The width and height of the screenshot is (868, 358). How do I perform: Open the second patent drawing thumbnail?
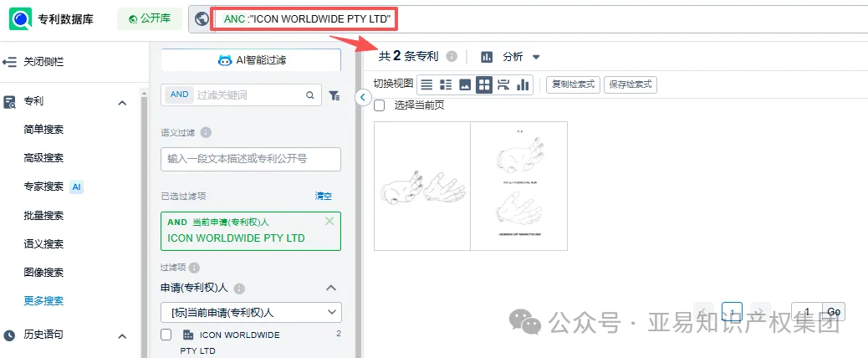tap(519, 186)
